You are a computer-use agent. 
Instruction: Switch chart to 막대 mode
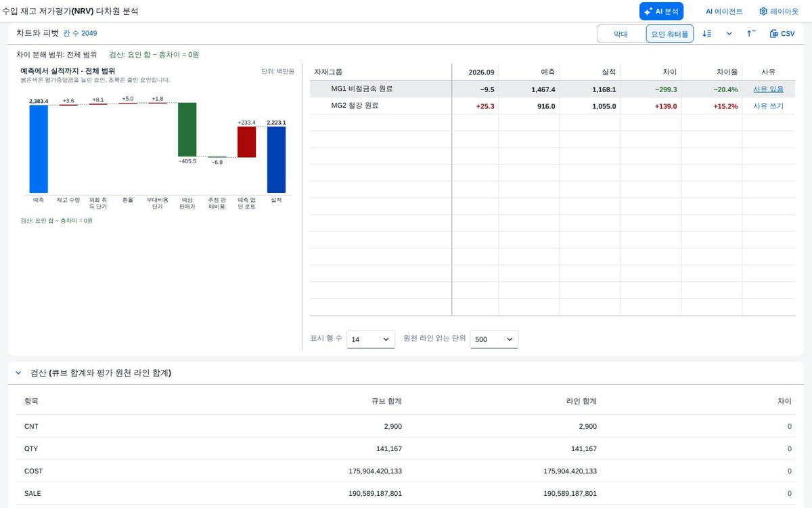621,34
